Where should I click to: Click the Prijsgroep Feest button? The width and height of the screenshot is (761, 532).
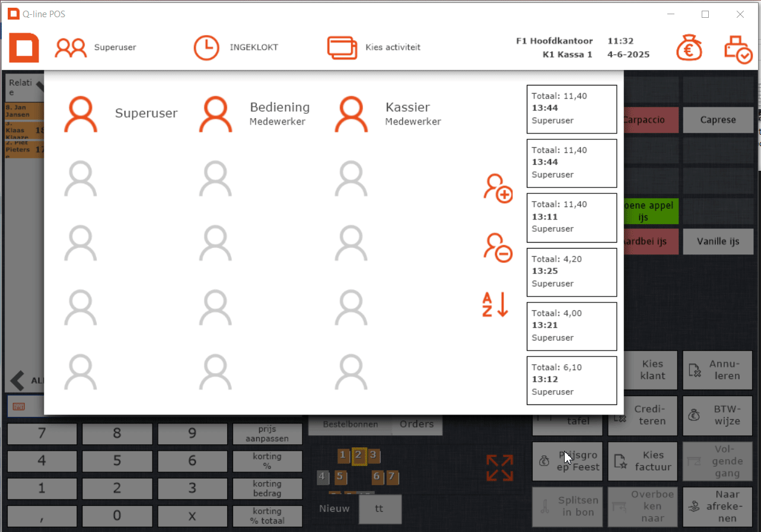pyautogui.click(x=568, y=461)
